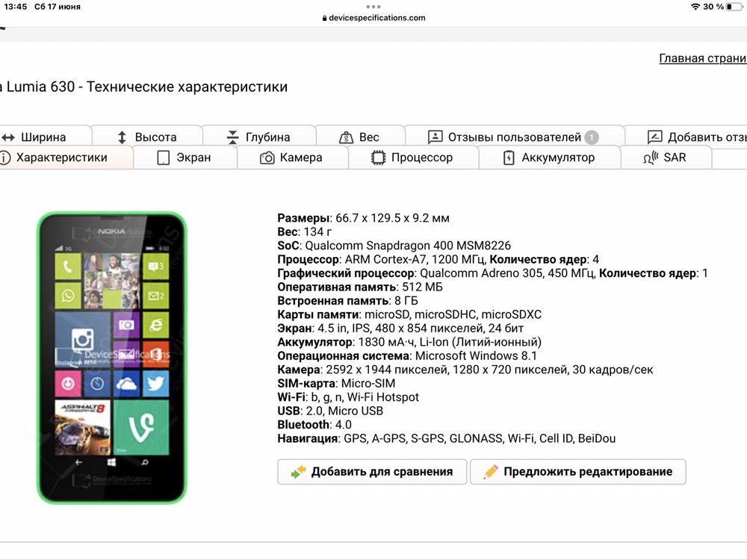Viewport: 747px width, 560px height.
Task: Click the review count badge
Action: pyautogui.click(x=591, y=137)
